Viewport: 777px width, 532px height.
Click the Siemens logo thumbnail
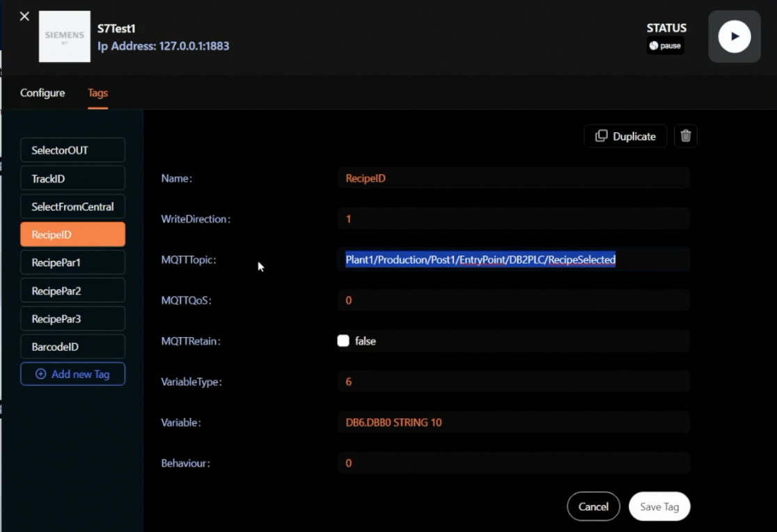coord(65,36)
